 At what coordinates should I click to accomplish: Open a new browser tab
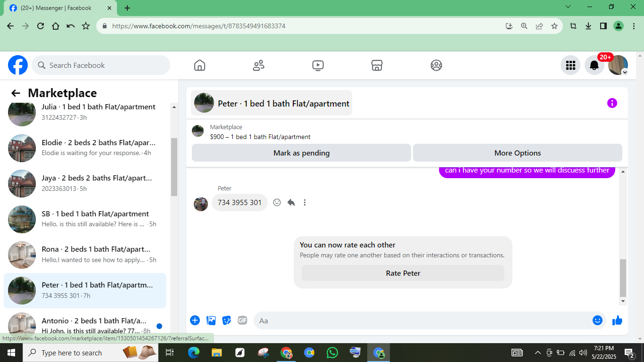pos(127,8)
